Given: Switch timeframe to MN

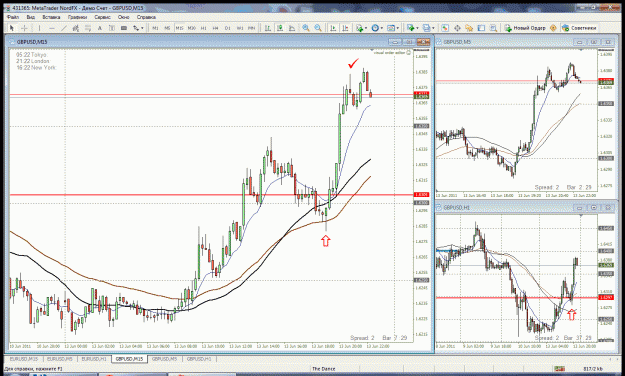Looking at the screenshot, I should pos(252,28).
